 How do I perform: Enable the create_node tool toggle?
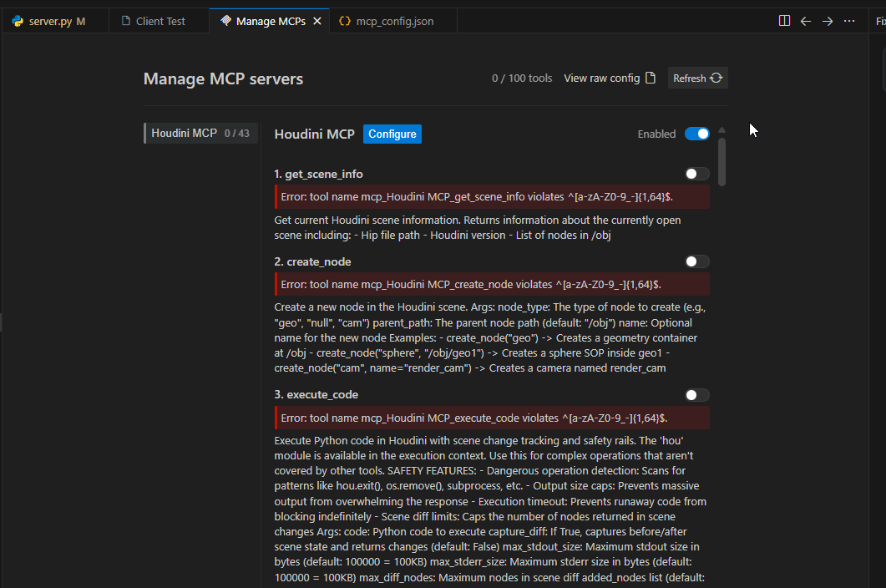point(696,261)
